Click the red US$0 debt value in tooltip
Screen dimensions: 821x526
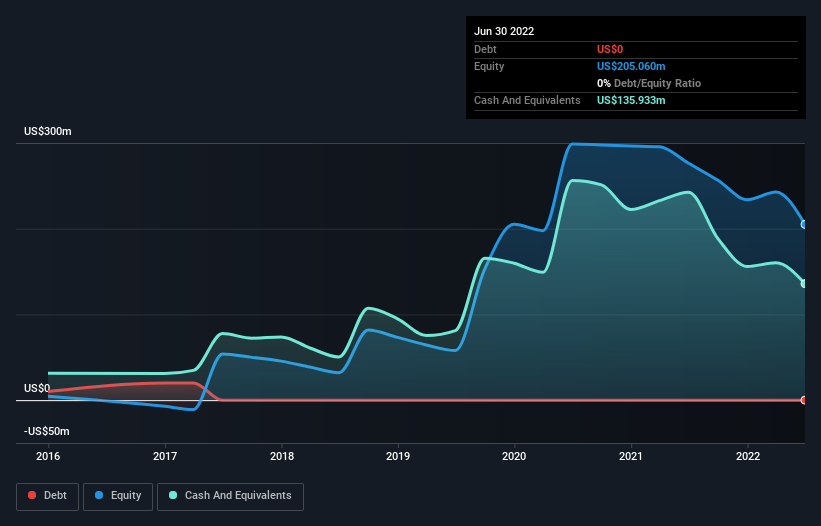[610, 49]
